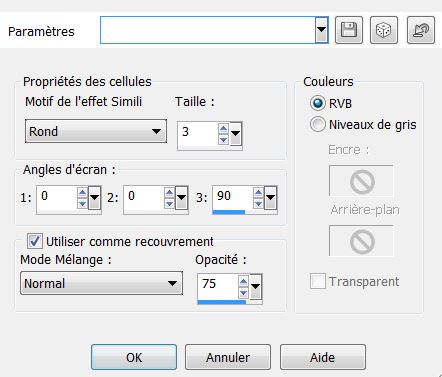Viewport: 442px width, 377px height.
Task: Select the RVB color radio button
Action: (x=317, y=103)
